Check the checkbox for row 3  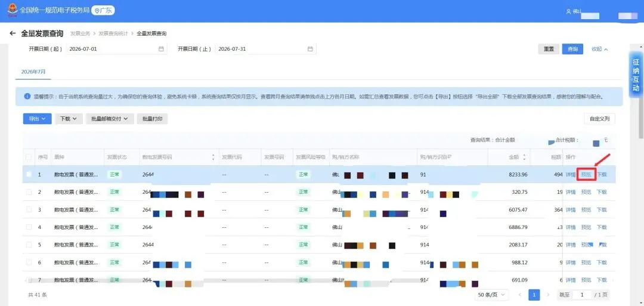29,209
